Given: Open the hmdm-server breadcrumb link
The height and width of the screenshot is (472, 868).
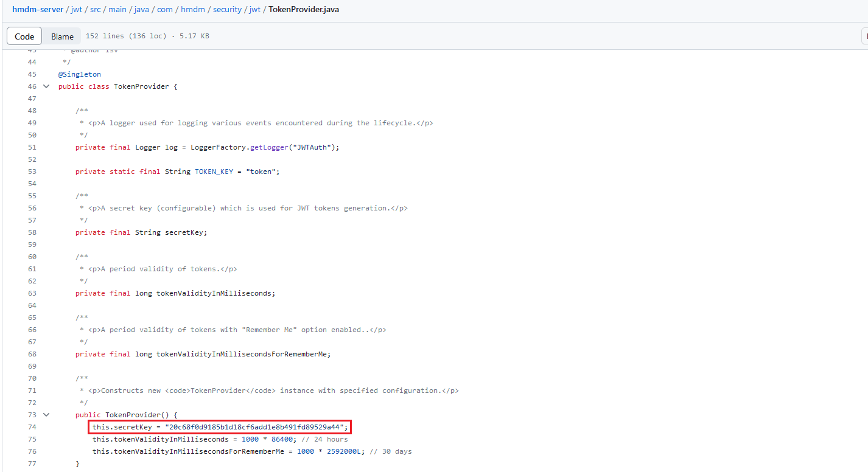Looking at the screenshot, I should (x=38, y=10).
